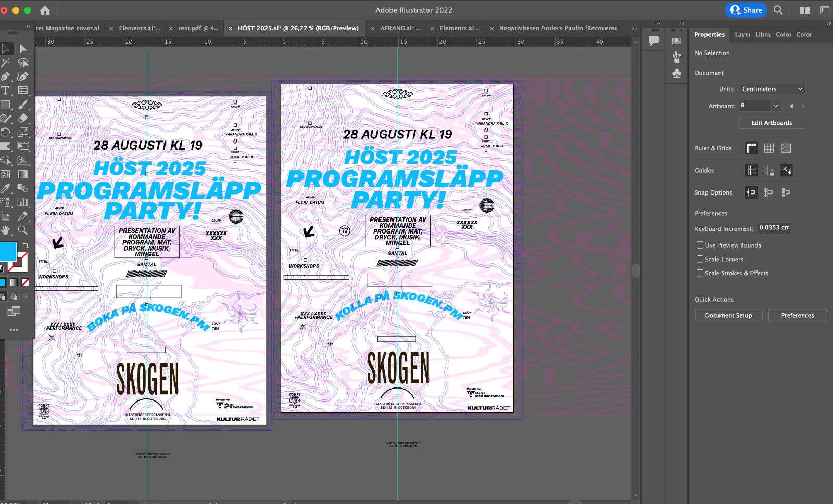Open the Units dropdown showing Centimeters
Viewport: 833px width, 504px height.
(772, 89)
